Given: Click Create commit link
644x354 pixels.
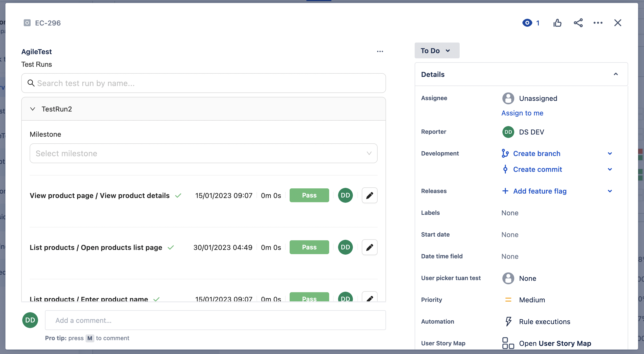Looking at the screenshot, I should tap(537, 169).
